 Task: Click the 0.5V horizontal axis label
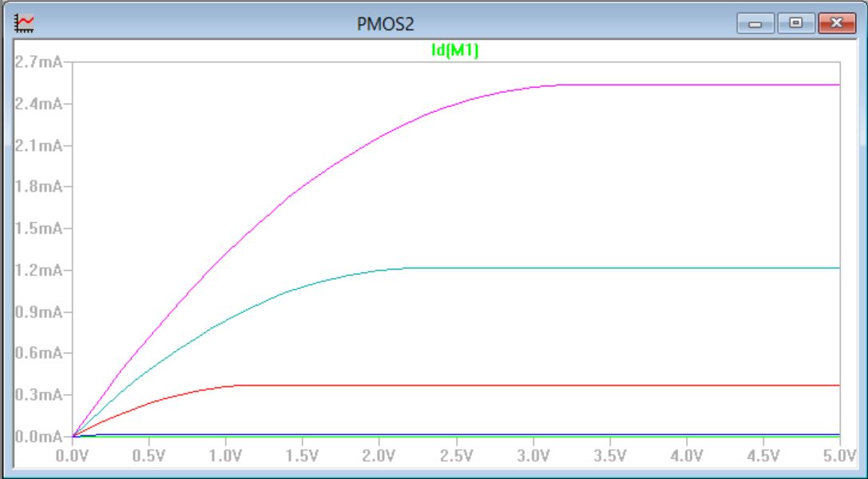[x=149, y=456]
